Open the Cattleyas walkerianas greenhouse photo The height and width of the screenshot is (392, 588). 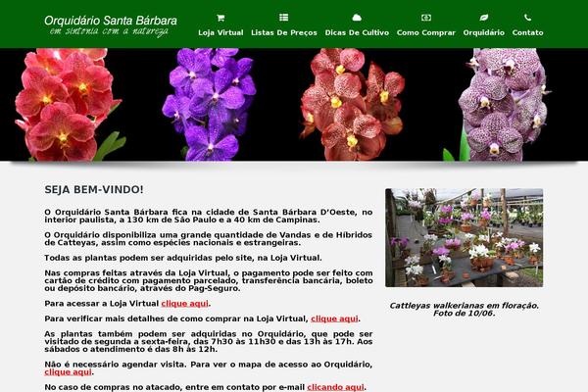coord(464,237)
